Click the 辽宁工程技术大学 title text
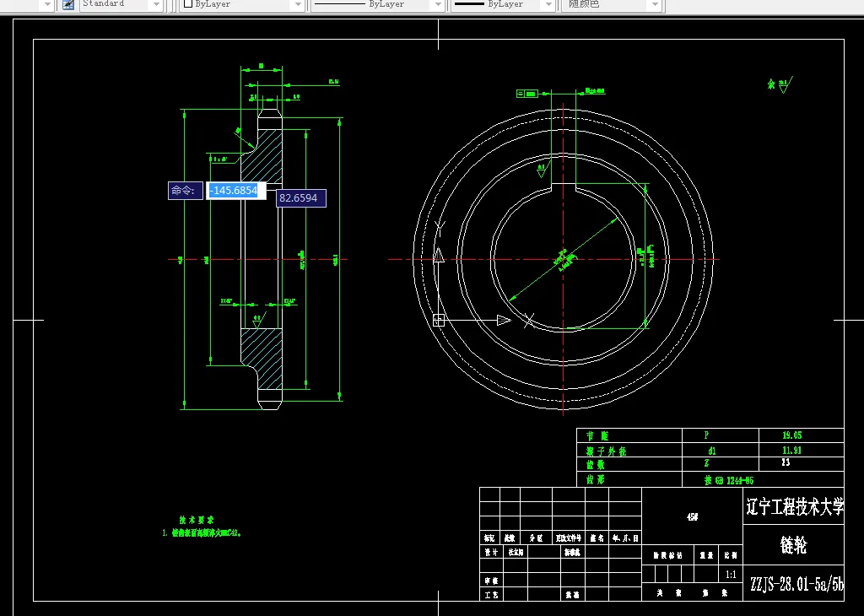 (x=795, y=506)
